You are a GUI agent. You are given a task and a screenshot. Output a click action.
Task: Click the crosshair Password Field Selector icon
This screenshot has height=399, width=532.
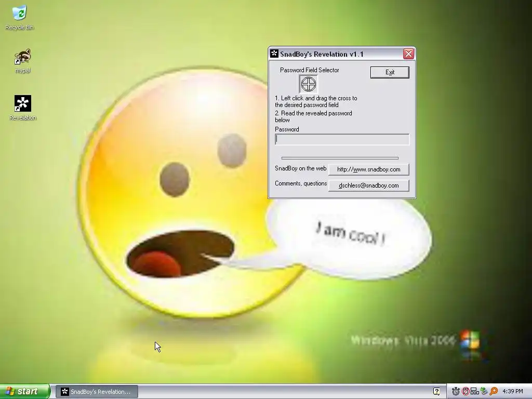tap(309, 84)
